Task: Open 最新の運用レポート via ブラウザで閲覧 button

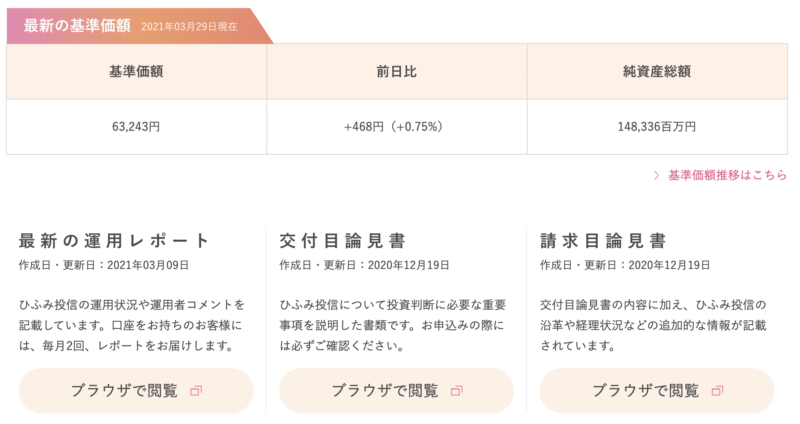Action: coord(136,390)
